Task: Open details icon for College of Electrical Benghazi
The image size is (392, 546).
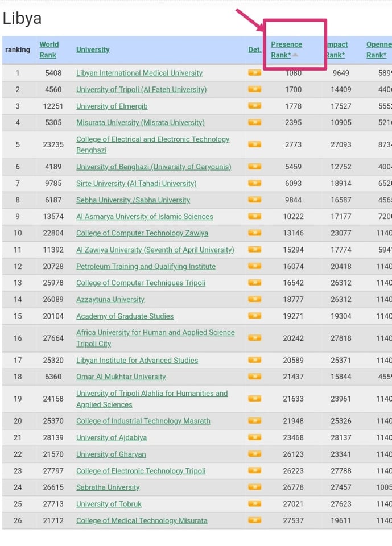Action: coord(255,144)
